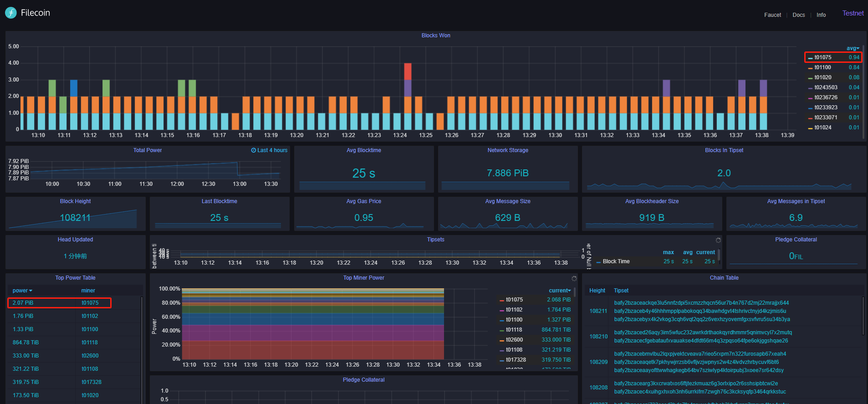
Task: Click miner t02600 in Top Power Table
Action: [x=90, y=356]
